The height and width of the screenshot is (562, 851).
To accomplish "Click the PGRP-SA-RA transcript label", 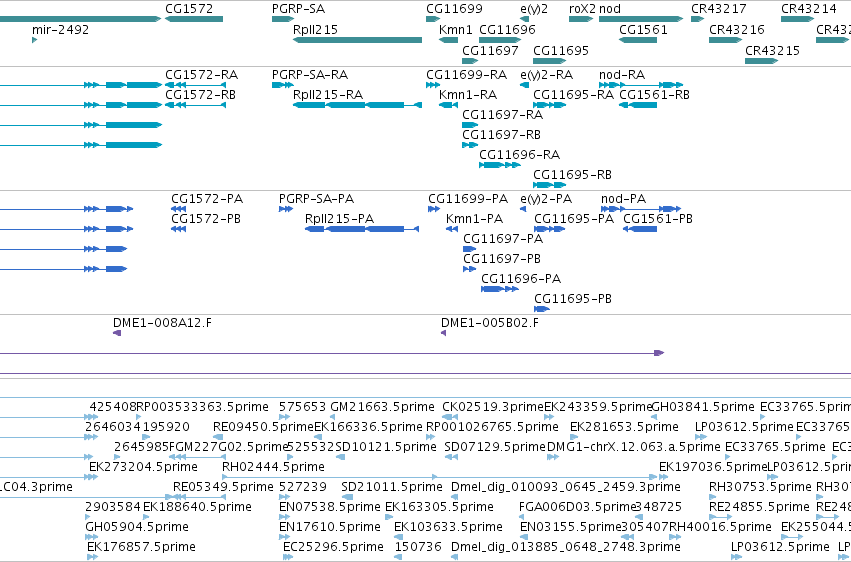I will click(310, 75).
